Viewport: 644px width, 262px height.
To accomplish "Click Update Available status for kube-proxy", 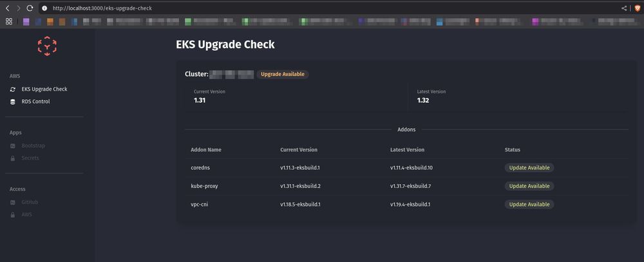I will 529,186.
